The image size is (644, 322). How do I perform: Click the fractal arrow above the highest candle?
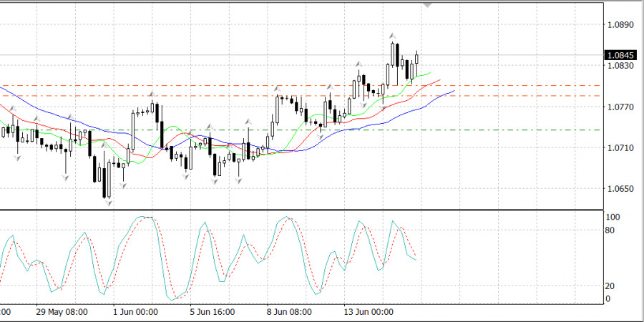(x=393, y=35)
